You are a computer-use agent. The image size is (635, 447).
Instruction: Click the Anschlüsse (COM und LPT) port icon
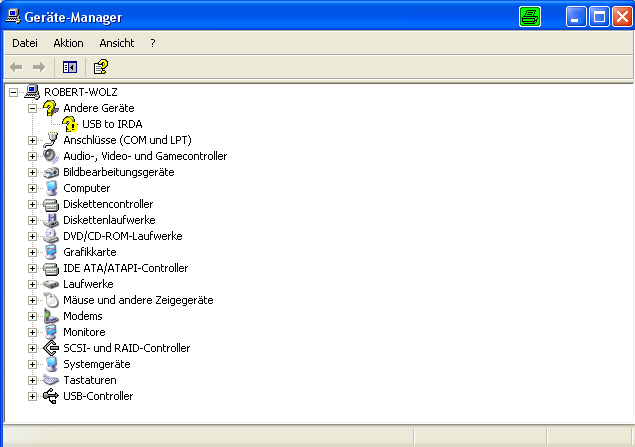(51, 140)
